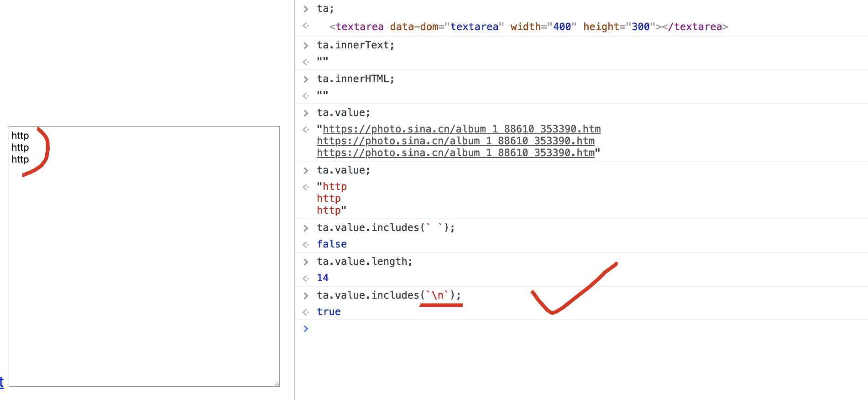Click the blue link fragment left of textarea
Viewport: 868px width, 400px height.
coord(2,382)
